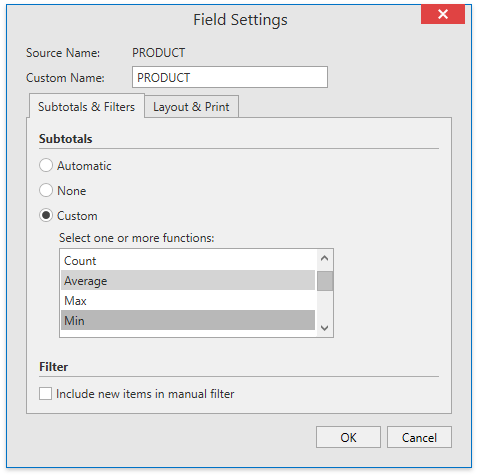478x476 pixels.
Task: Choose the None subtotals option
Action: [46, 190]
